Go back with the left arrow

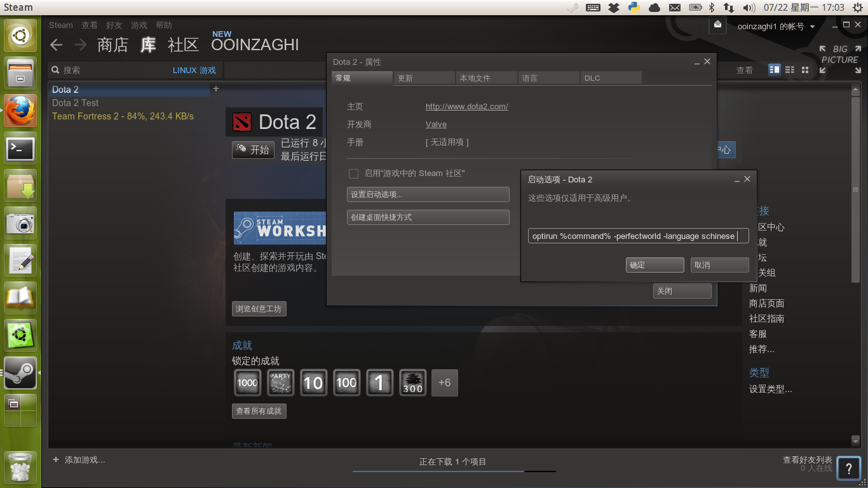point(57,44)
